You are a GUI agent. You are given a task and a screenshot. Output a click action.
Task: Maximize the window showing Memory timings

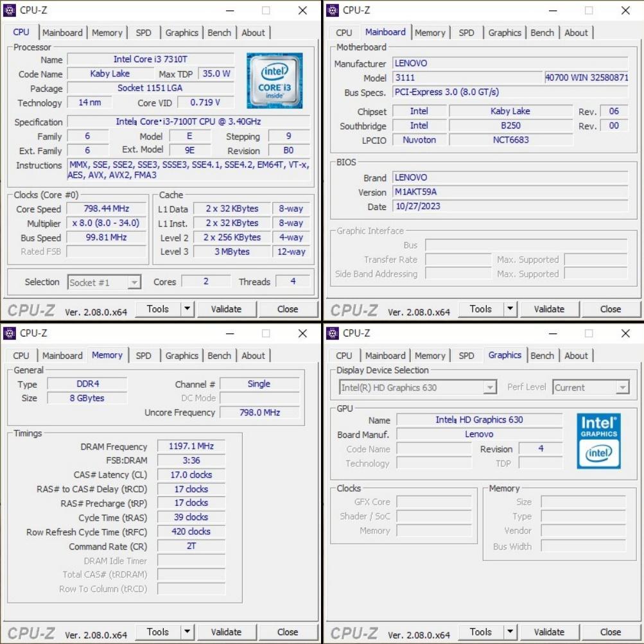[266, 333]
